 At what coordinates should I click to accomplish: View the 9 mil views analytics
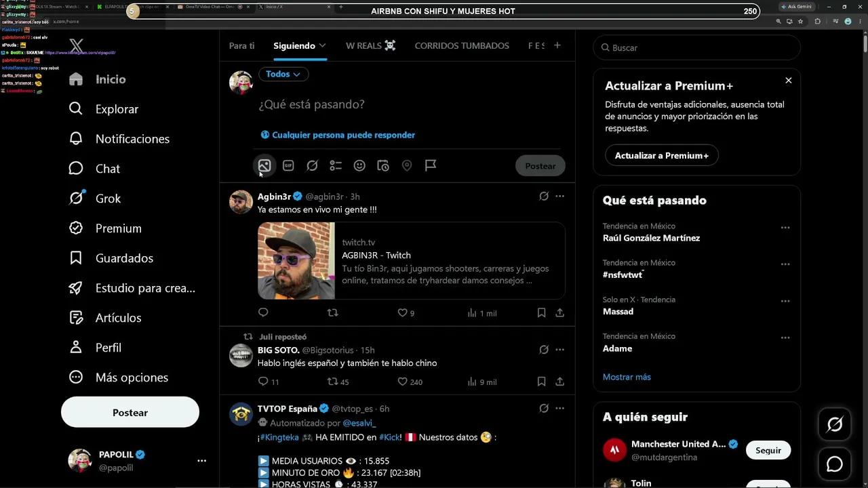click(481, 382)
